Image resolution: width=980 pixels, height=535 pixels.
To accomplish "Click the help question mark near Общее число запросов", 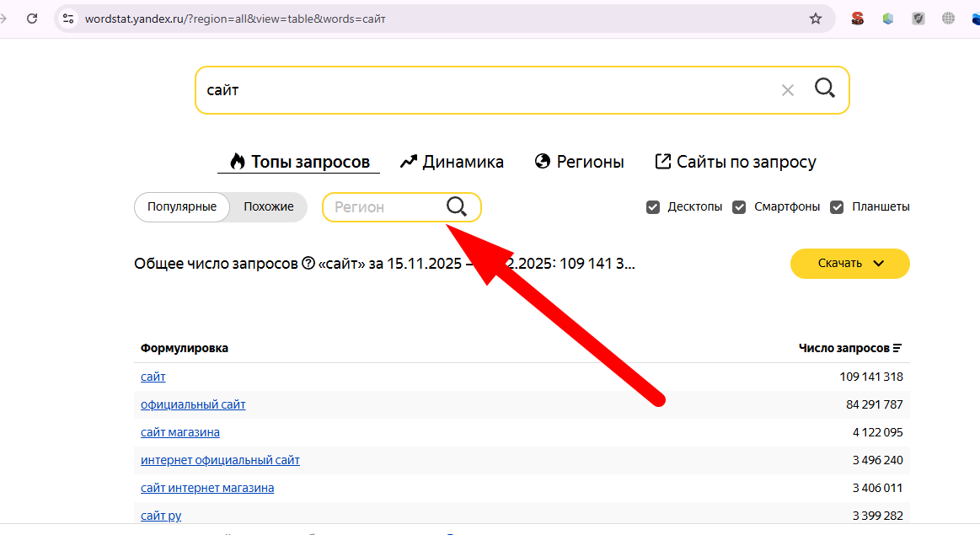I will [x=308, y=264].
